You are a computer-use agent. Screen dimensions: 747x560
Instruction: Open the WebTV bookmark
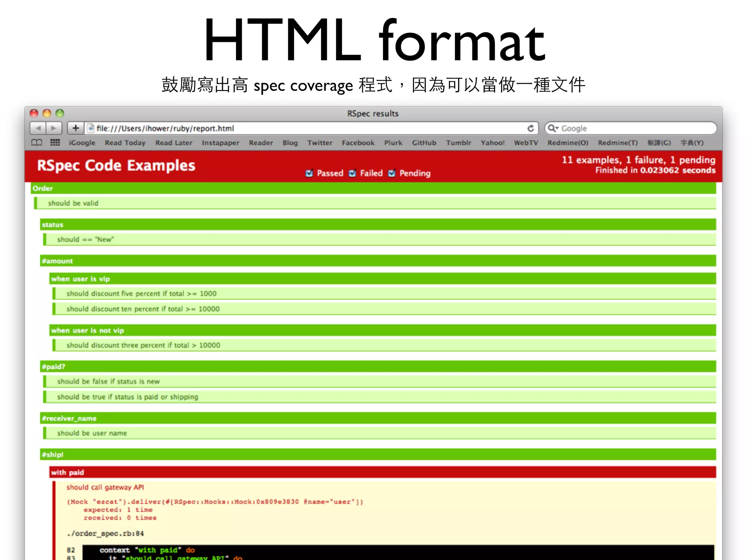click(526, 143)
